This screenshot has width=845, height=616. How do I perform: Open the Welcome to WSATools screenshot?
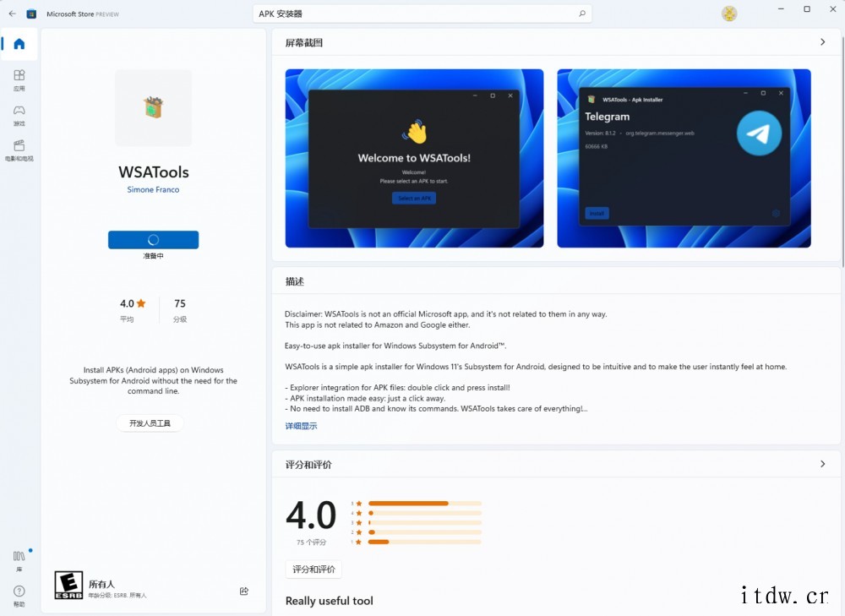point(414,159)
